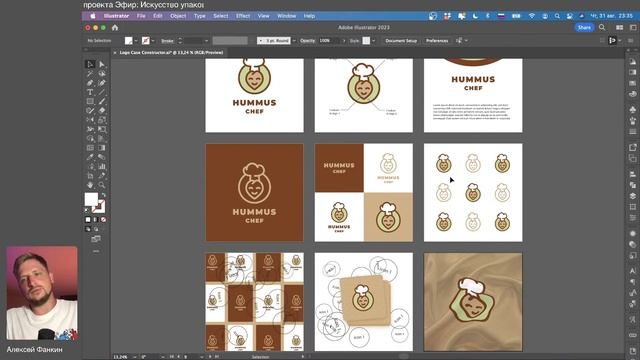Open the Edit menu
Viewport: 640px width, 360px height.
(x=158, y=16)
